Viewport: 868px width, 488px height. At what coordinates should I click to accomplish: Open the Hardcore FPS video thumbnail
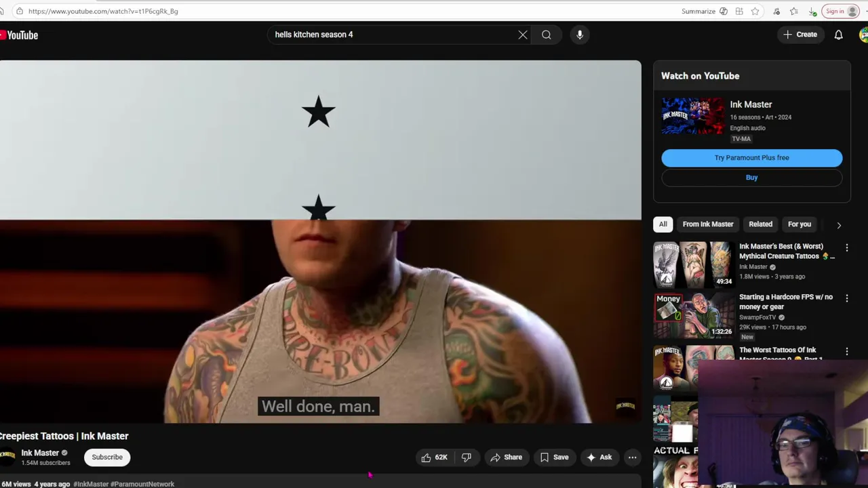tap(693, 315)
